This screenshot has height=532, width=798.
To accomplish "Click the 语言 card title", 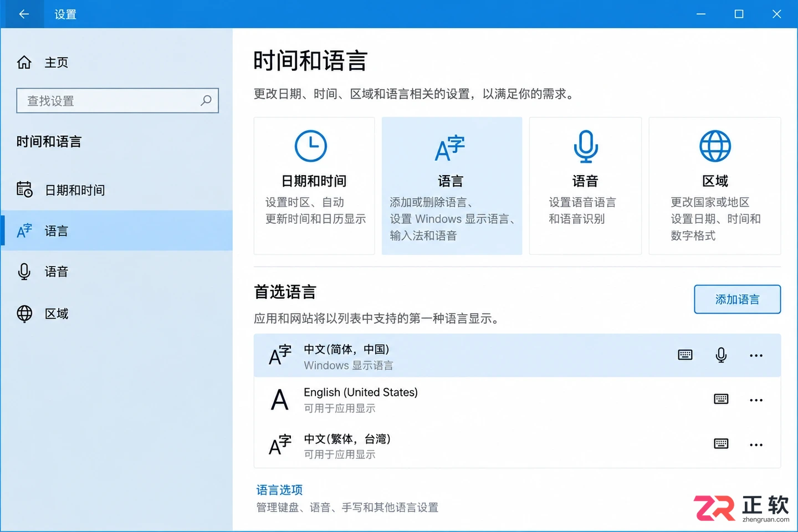I will tap(451, 181).
